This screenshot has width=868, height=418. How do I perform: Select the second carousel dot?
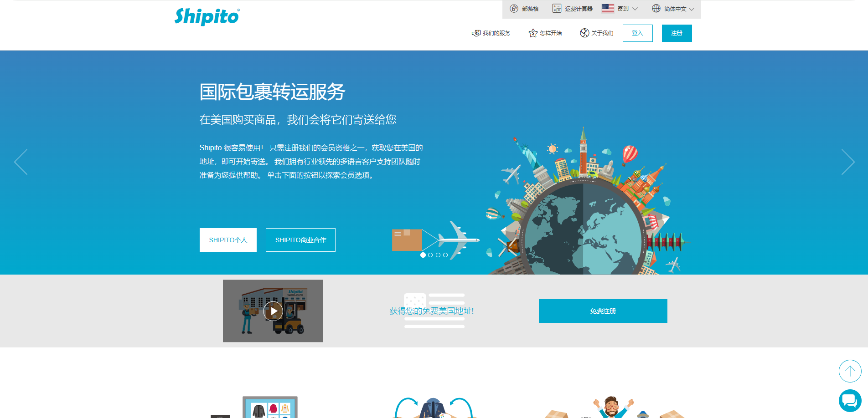click(x=430, y=255)
